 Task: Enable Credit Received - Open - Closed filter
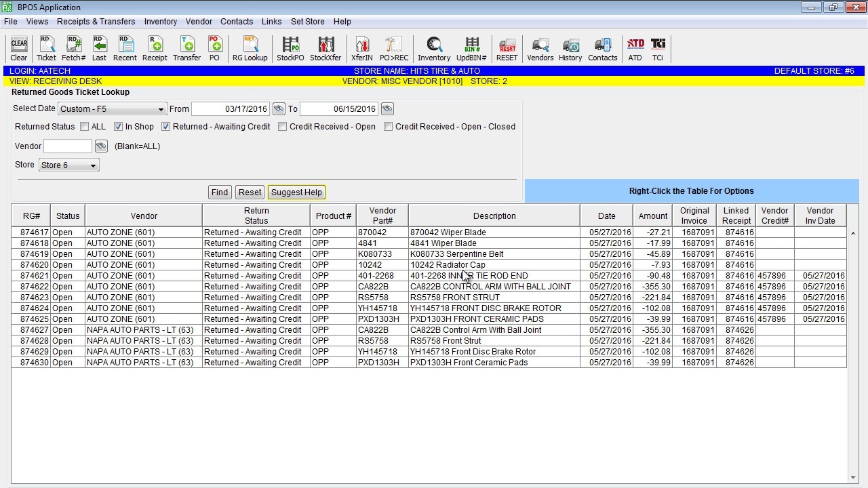388,127
